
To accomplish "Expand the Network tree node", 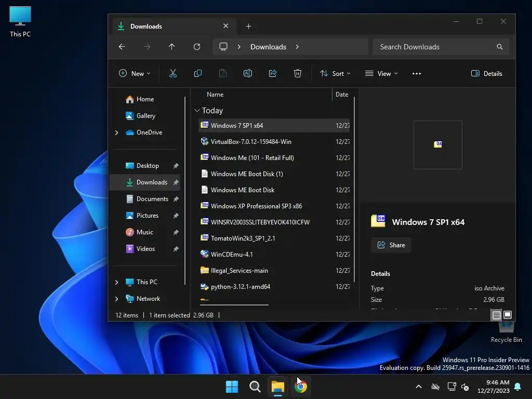I will 117,299.
